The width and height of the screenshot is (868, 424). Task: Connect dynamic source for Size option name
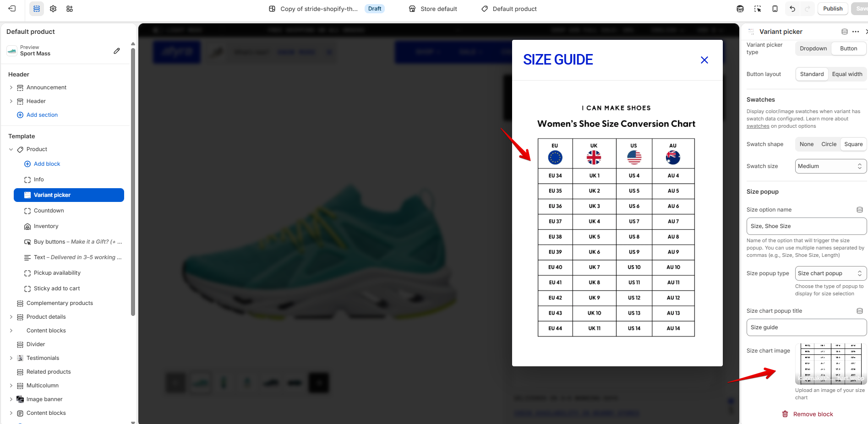(x=860, y=210)
